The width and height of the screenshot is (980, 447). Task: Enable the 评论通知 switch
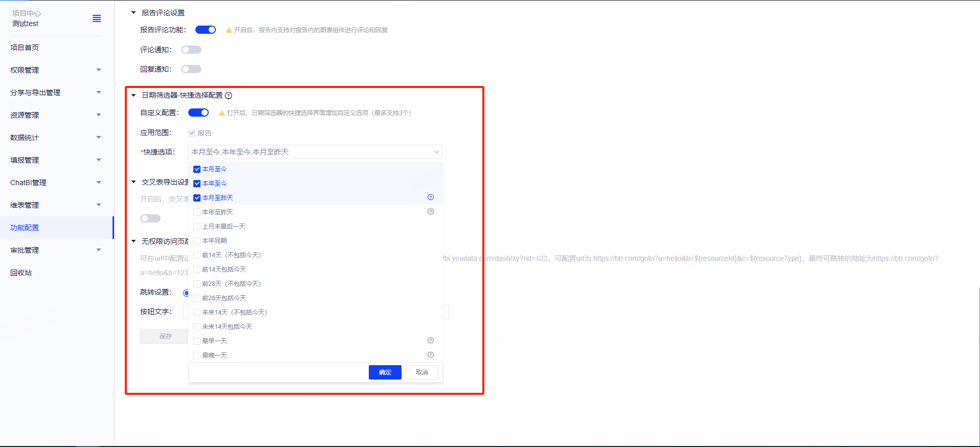tap(191, 50)
